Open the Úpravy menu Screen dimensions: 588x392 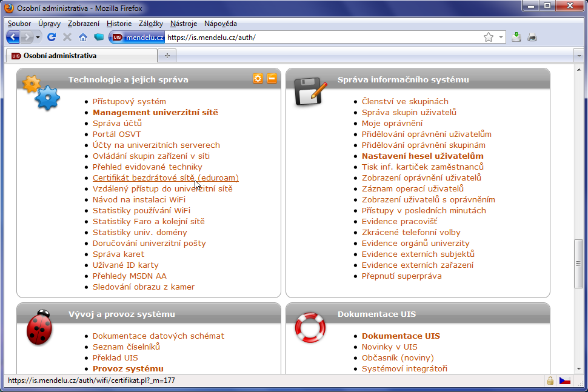49,24
